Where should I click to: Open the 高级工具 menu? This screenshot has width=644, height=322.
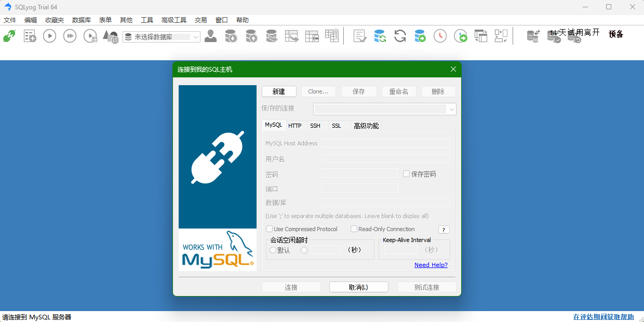pos(173,20)
